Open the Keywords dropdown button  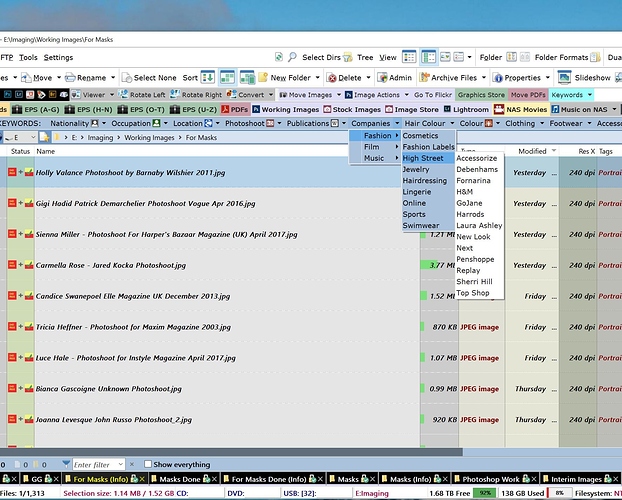pos(571,94)
